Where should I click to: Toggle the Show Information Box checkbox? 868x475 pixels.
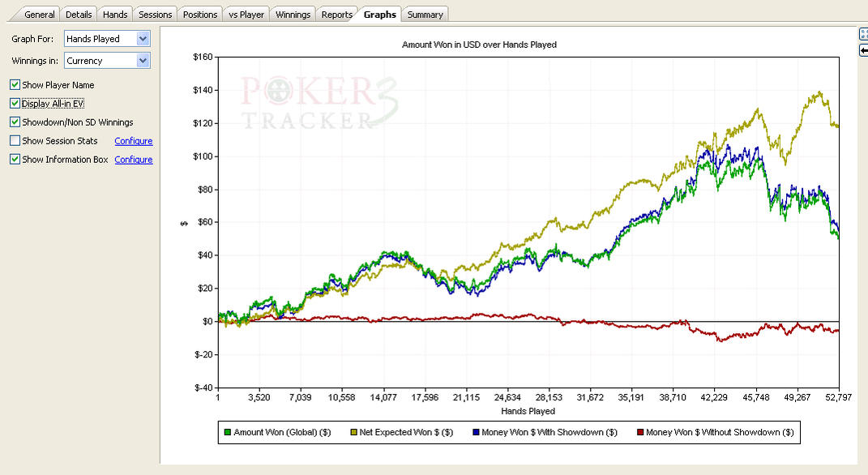[x=15, y=160]
